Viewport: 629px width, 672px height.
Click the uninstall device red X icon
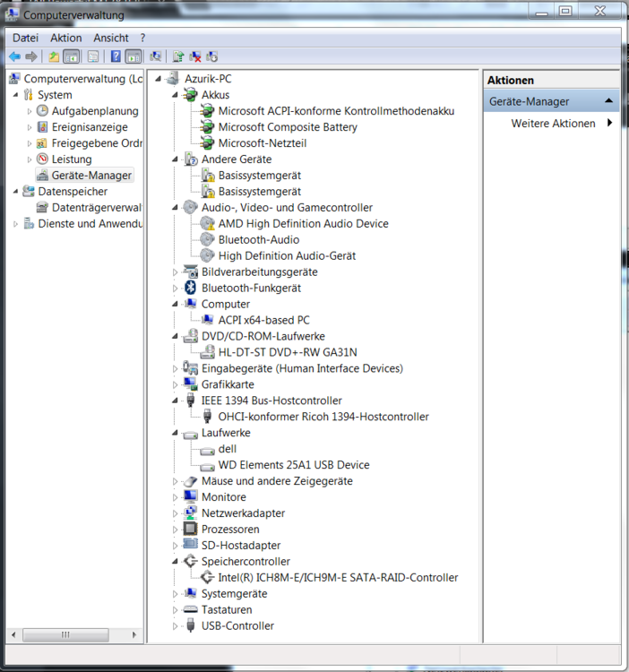(195, 56)
